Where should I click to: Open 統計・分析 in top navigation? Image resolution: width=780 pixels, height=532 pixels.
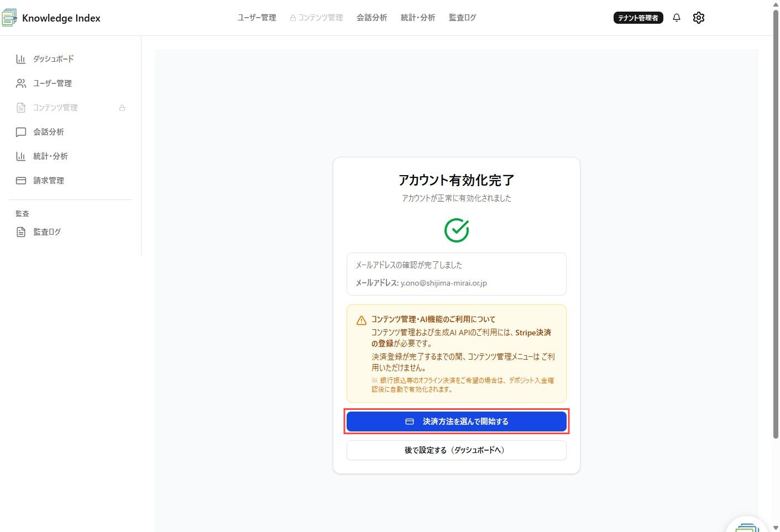(418, 18)
